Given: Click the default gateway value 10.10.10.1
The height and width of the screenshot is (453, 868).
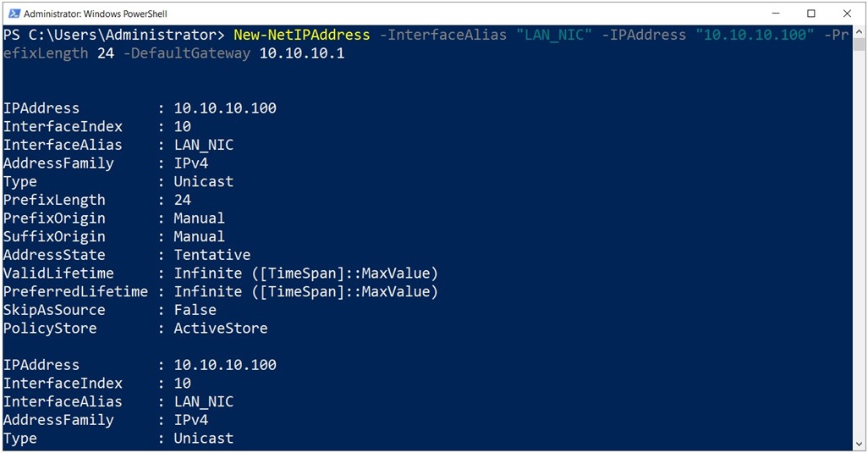Looking at the screenshot, I should tap(302, 53).
